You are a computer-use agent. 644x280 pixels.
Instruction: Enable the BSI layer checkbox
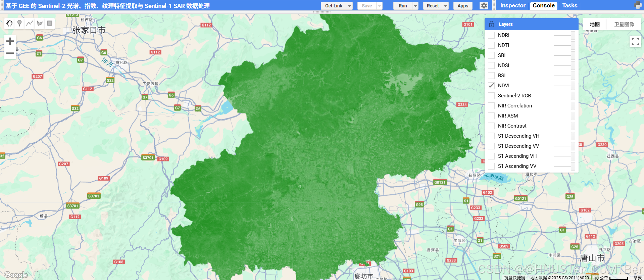pos(491,76)
